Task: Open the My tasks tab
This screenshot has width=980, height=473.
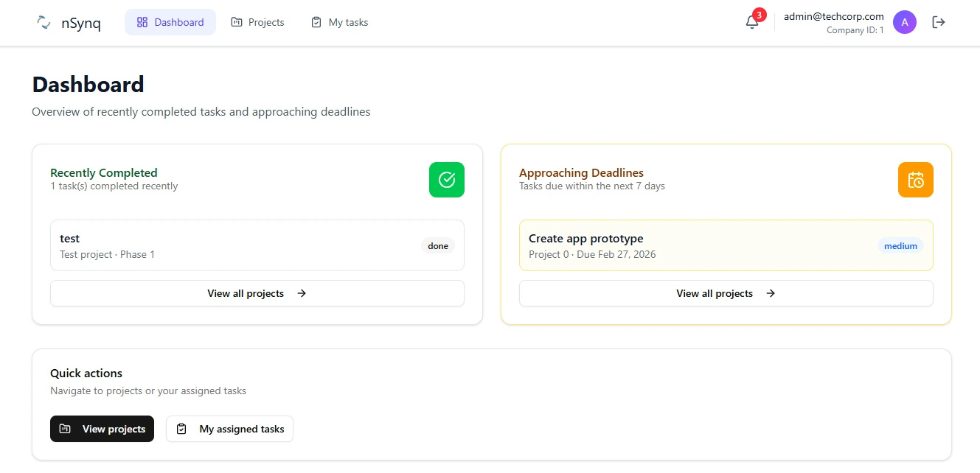Action: tap(339, 22)
